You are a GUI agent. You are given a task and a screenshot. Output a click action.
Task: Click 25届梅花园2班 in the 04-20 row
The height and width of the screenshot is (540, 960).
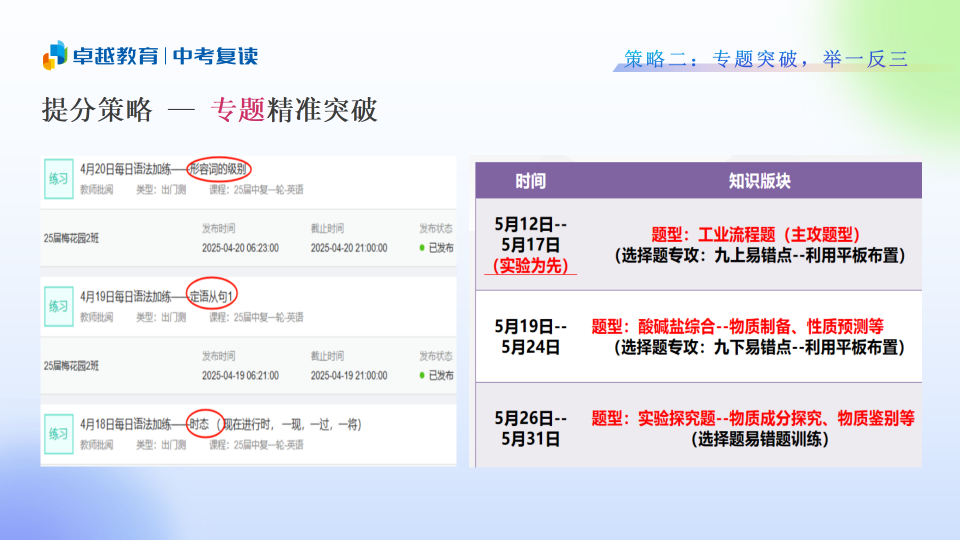[71, 238]
